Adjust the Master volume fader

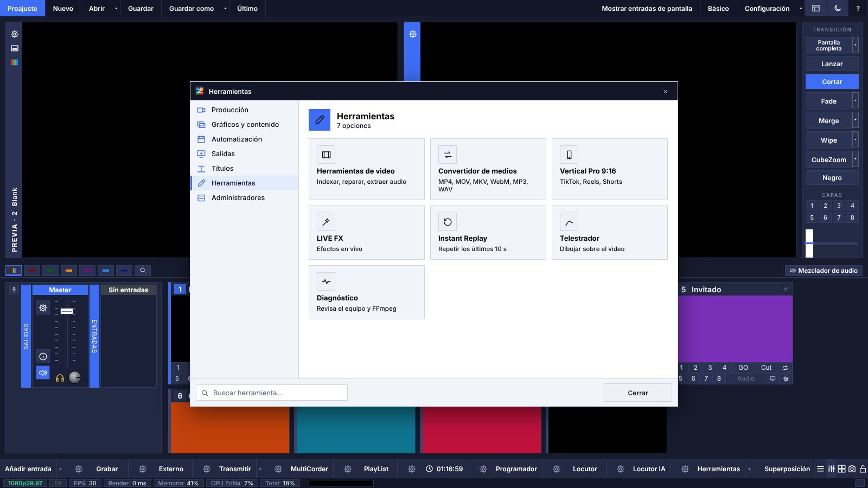pos(67,311)
